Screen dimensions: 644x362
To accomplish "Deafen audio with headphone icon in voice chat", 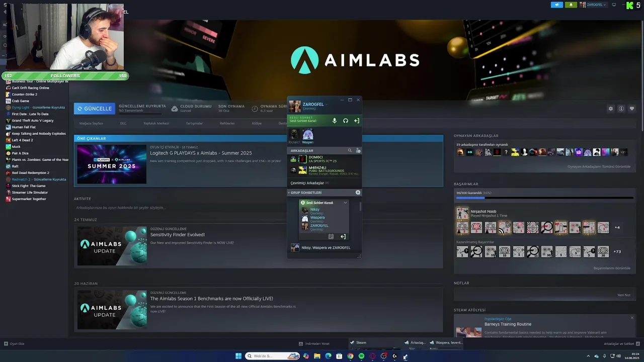I will (x=346, y=121).
